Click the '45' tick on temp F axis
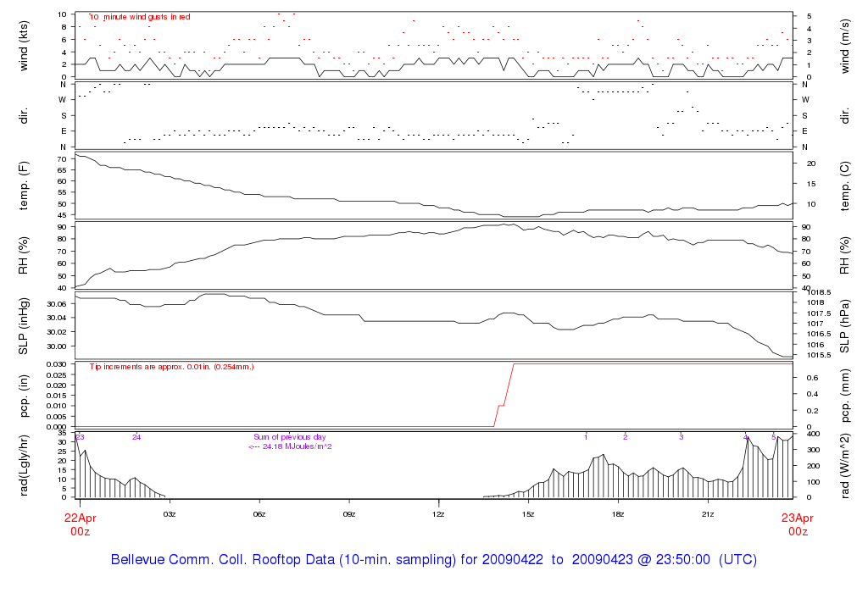868x593 pixels. [62, 215]
